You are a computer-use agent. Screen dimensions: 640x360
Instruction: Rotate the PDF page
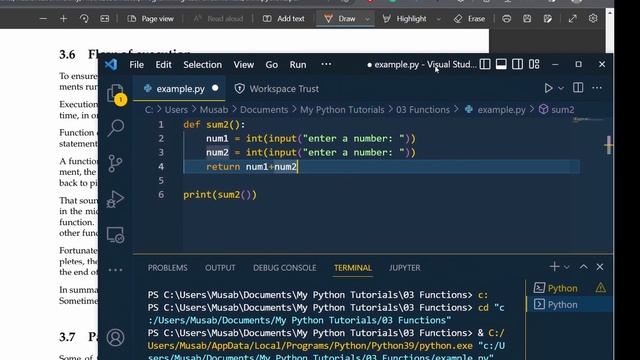click(x=84, y=19)
